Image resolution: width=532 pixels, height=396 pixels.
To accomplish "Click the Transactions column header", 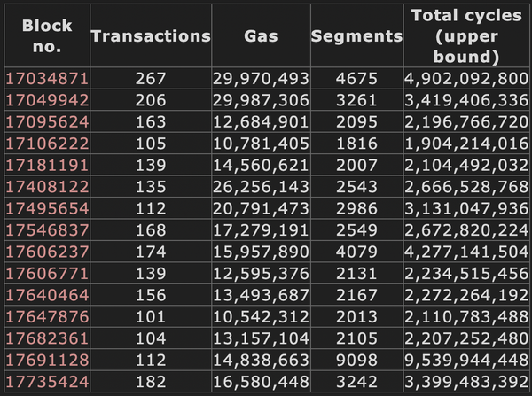I will pos(151,36).
